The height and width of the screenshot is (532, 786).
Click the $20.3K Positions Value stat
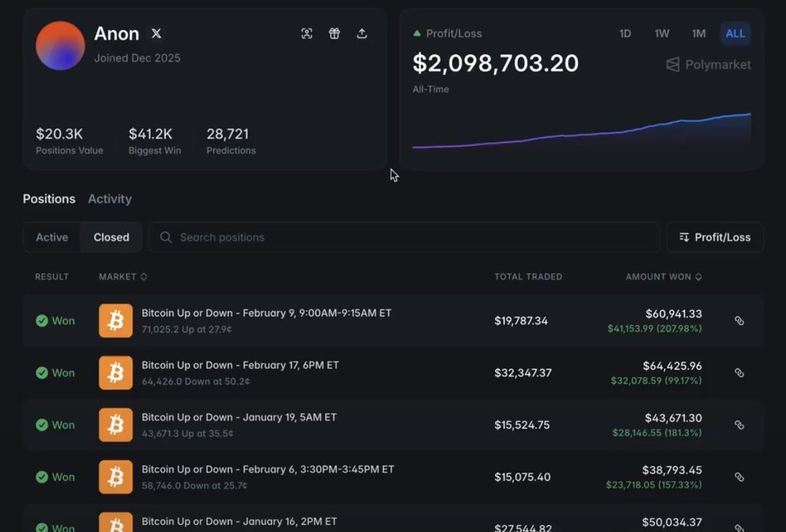coord(69,141)
